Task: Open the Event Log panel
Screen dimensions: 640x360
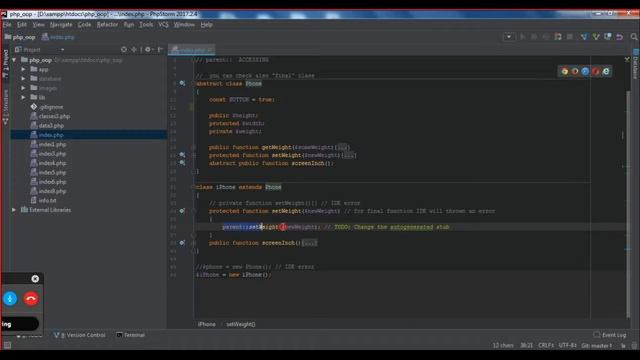Action: [610, 335]
